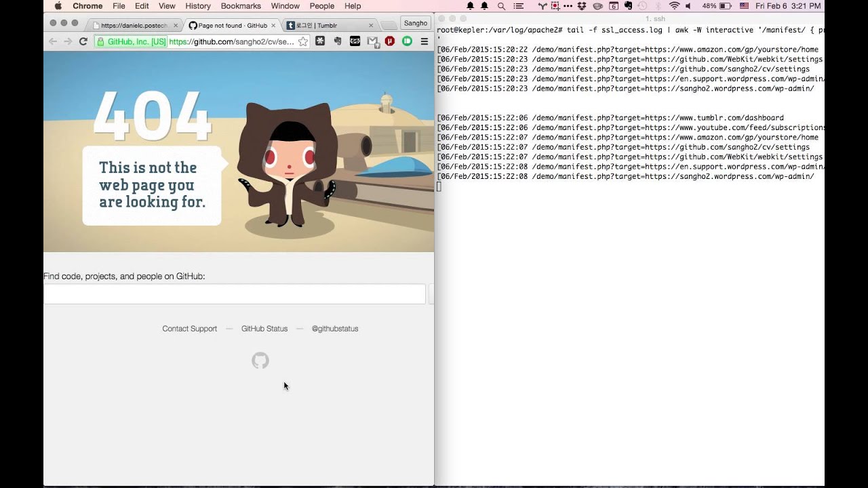868x488 pixels.
Task: Open a new tab in Chrome
Action: (389, 25)
